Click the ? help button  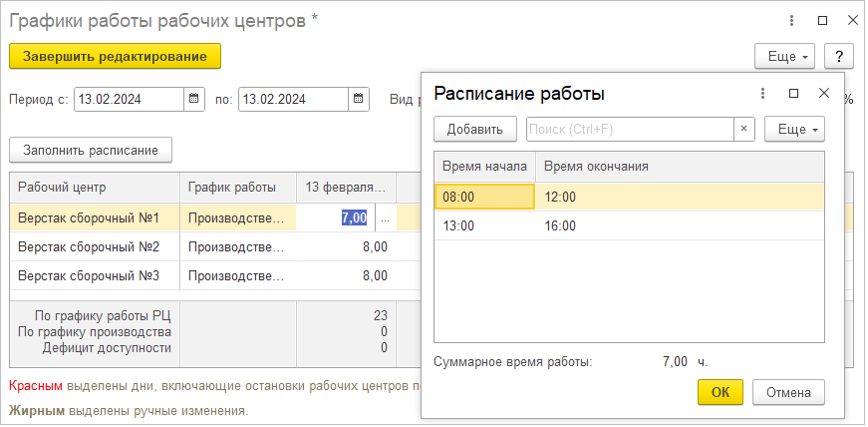(x=840, y=56)
